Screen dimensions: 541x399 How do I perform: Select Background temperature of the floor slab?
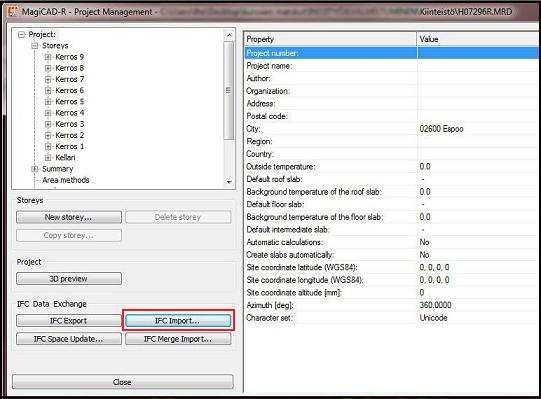tap(391, 217)
